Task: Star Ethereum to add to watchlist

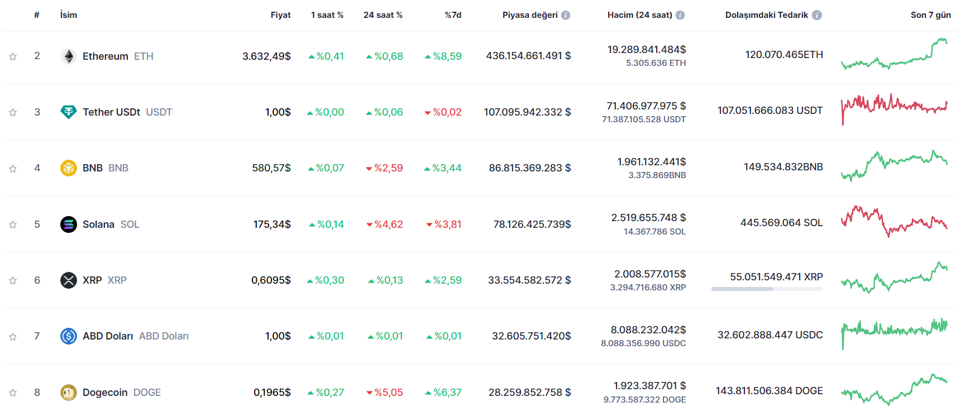Action: (x=13, y=56)
